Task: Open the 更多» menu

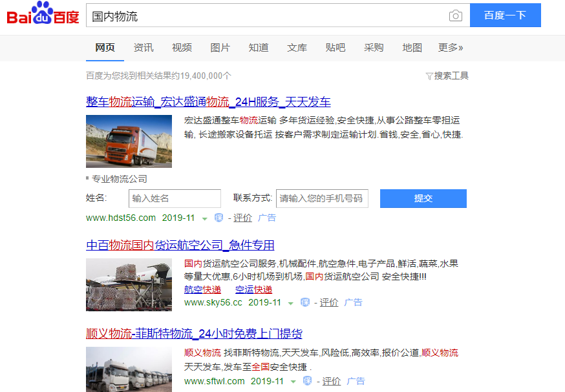Action: pos(451,48)
